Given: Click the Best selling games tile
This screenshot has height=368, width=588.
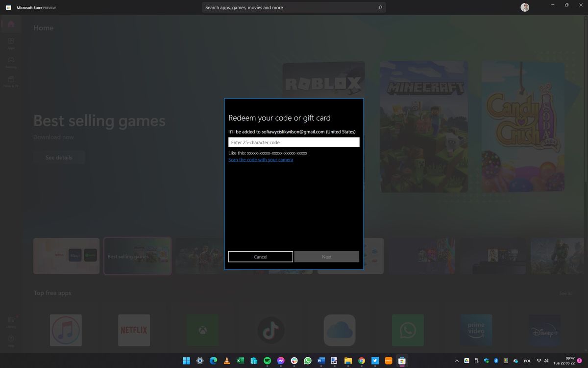Looking at the screenshot, I should (137, 256).
